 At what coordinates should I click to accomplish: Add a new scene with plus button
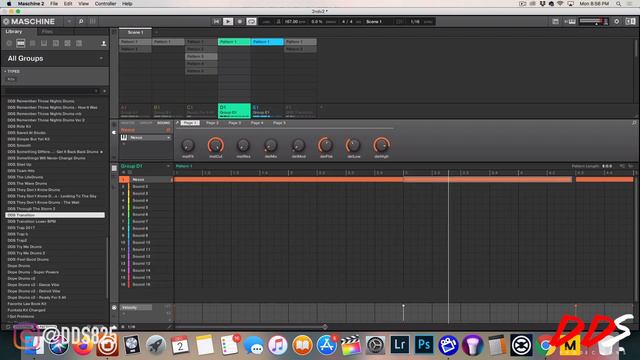coord(156,32)
